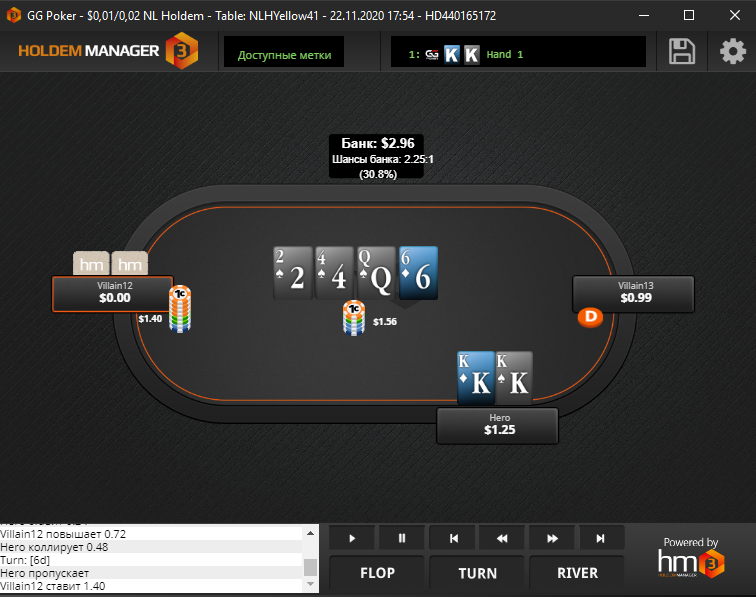Save the hand using the floppy disk icon
Image resolution: width=756 pixels, height=597 pixels.
pyautogui.click(x=682, y=52)
